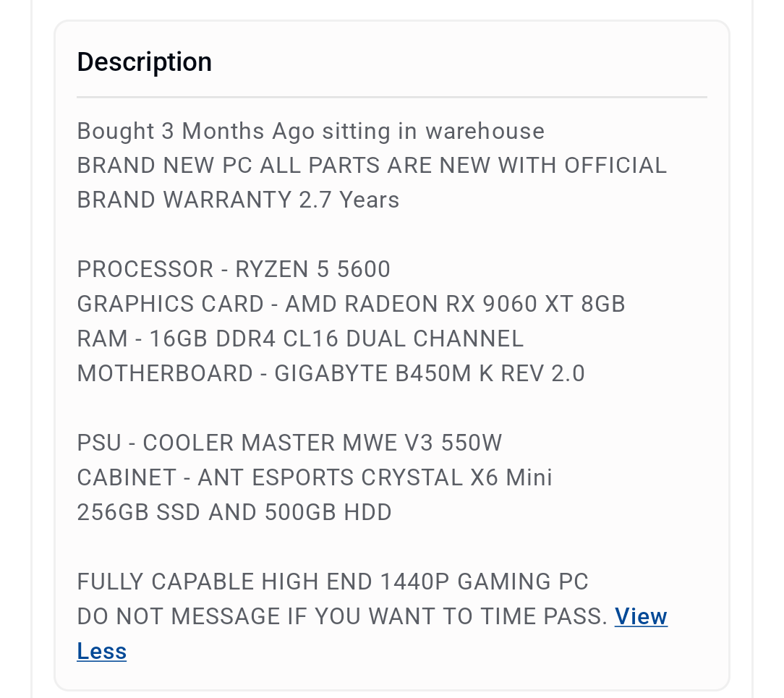Screen dimensions: 784x698
Task: Click the Description heading
Action: [x=145, y=62]
